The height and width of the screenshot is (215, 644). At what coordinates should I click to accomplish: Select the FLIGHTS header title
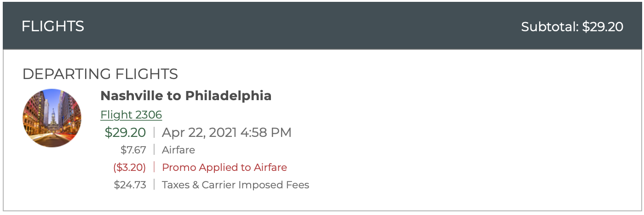[x=53, y=26]
